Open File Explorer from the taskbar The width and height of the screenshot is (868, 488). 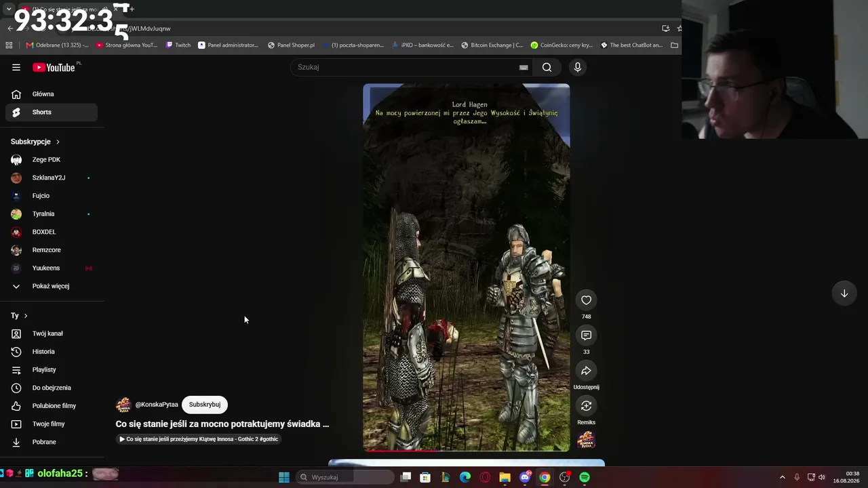505,477
